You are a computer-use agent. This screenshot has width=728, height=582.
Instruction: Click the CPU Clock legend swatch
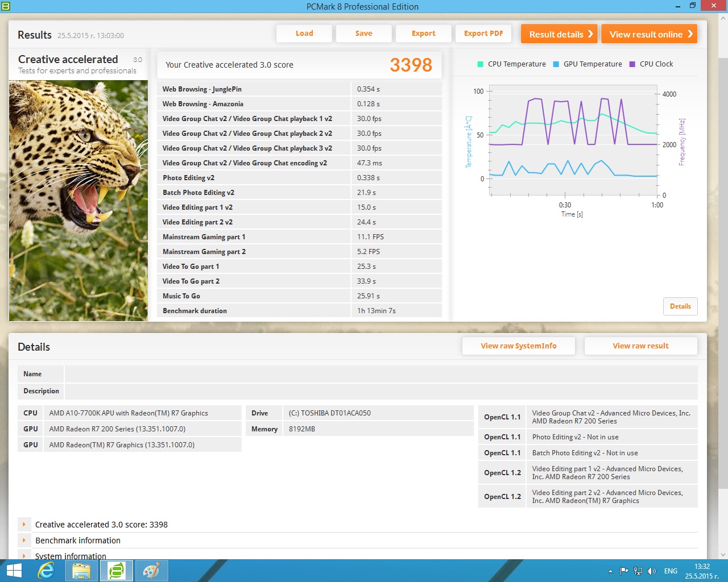[632, 64]
